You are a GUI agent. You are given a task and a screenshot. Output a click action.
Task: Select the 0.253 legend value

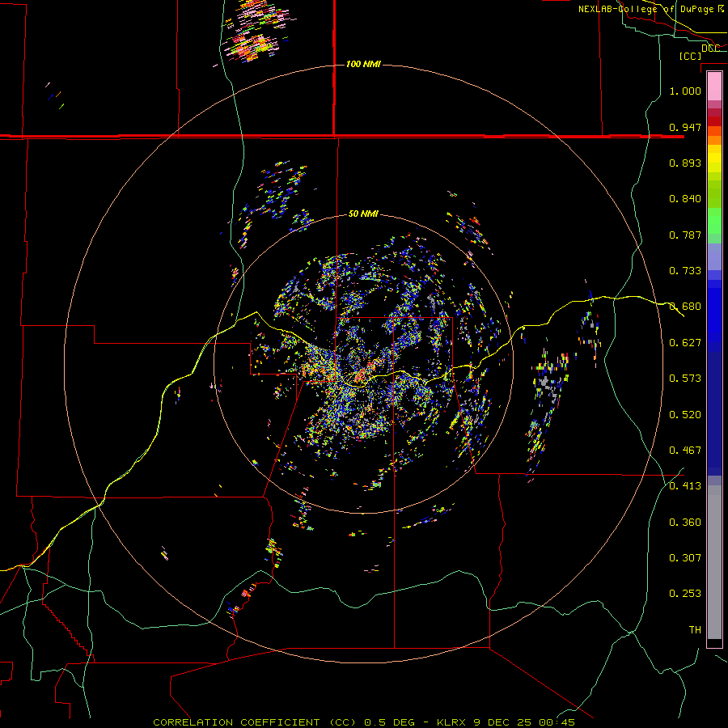tap(685, 594)
